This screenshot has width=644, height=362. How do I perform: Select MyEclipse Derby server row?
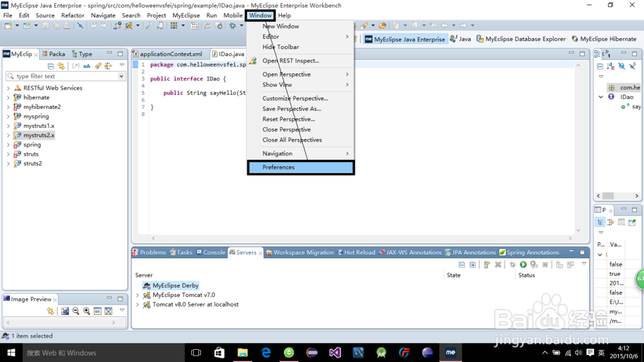(171, 285)
